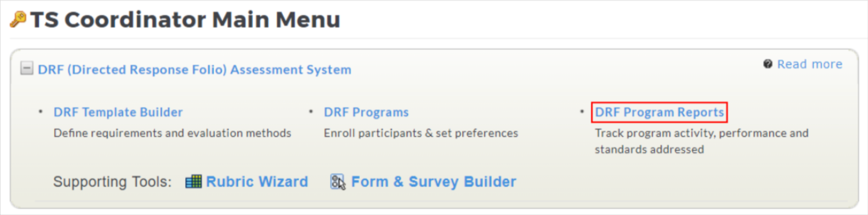Viewport: 868px width, 215px height.
Task: Launch the Rubric Wizard link
Action: tap(257, 181)
